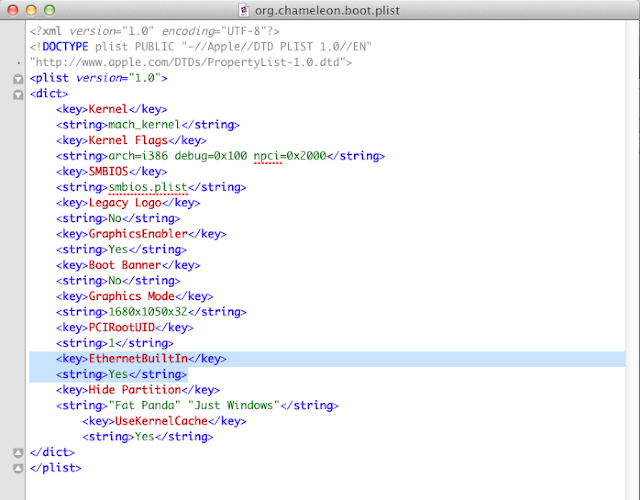
Task: Click the document icon in title bar
Action: [x=244, y=10]
